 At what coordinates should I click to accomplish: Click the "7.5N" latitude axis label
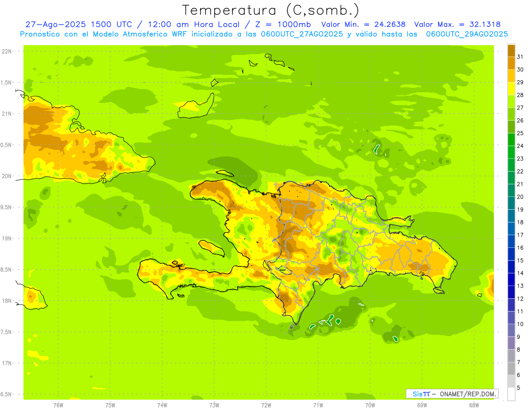(x=7, y=332)
